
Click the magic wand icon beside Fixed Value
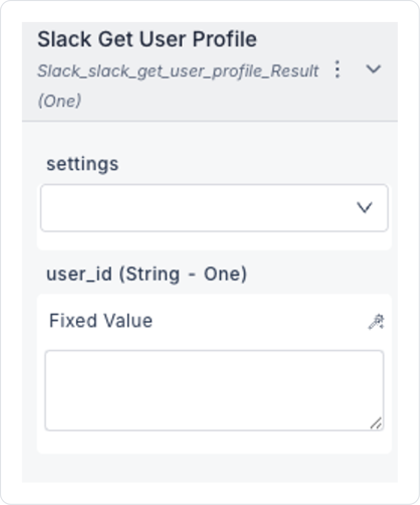(376, 322)
